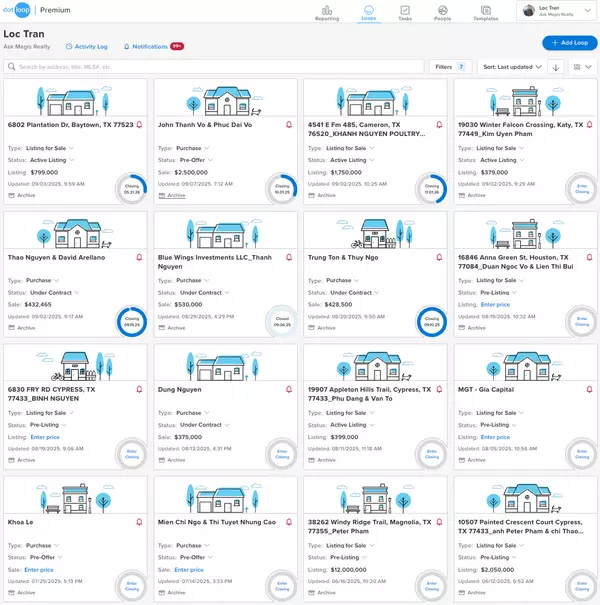
Task: Open the Reporting section icon
Action: click(326, 10)
